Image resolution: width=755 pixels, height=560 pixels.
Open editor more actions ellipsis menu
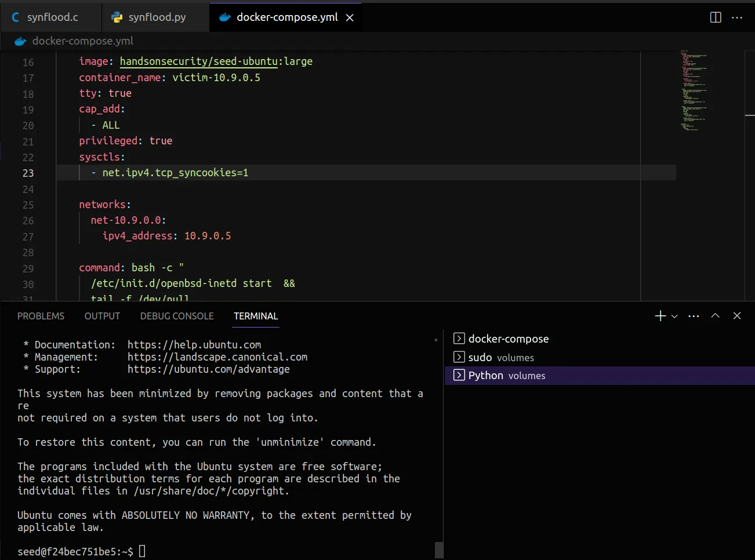(737, 17)
